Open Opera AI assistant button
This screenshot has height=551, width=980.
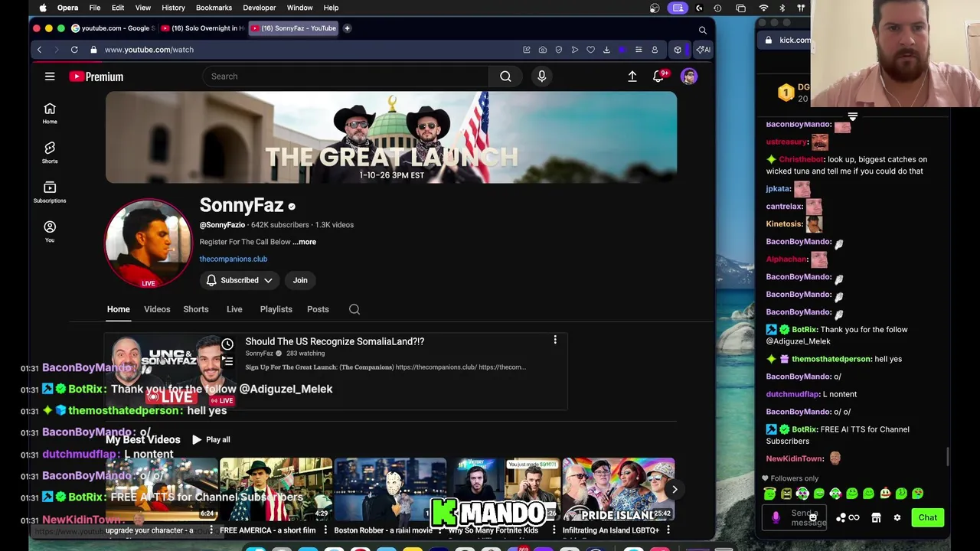(x=703, y=50)
